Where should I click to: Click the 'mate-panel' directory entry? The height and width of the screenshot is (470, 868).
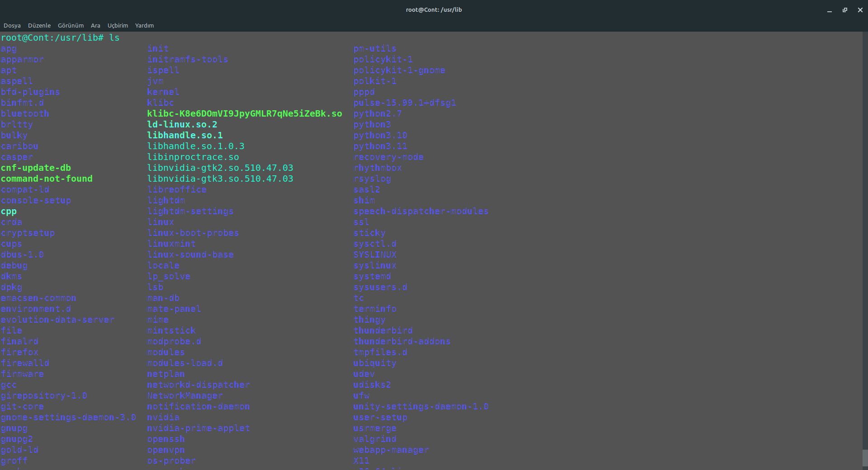point(174,309)
